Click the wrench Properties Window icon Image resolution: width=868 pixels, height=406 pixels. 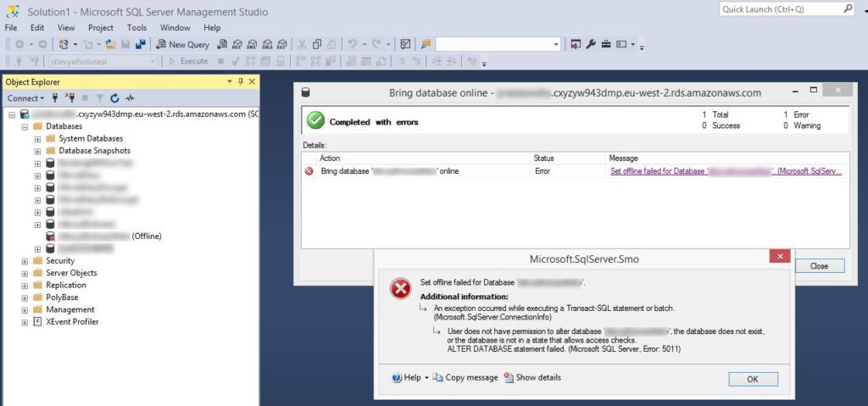[x=591, y=44]
